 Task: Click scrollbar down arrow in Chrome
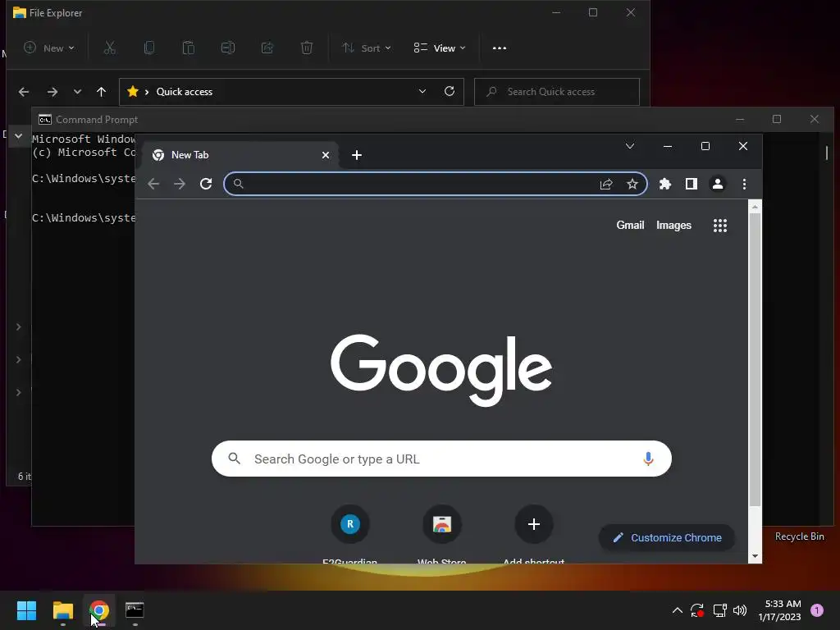[x=755, y=556]
